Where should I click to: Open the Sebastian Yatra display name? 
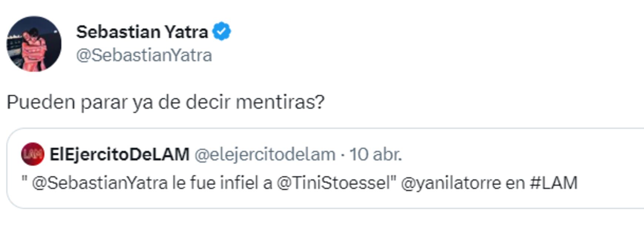tap(142, 32)
